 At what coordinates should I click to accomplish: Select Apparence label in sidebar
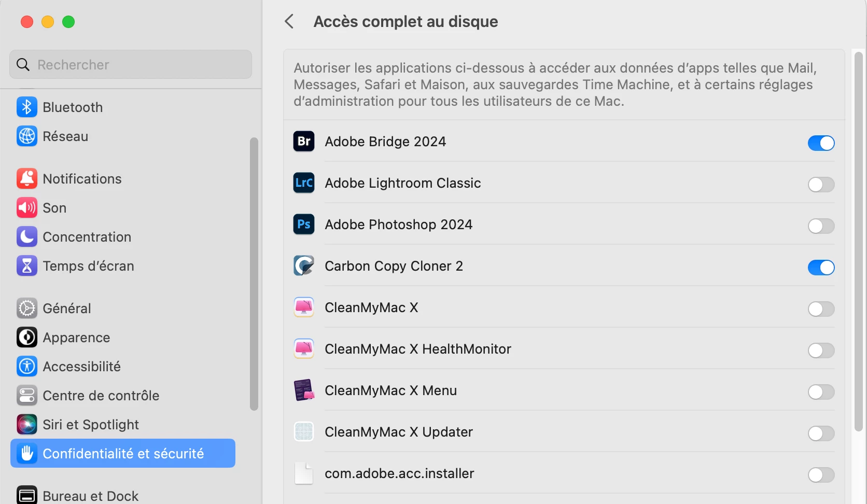pyautogui.click(x=76, y=338)
